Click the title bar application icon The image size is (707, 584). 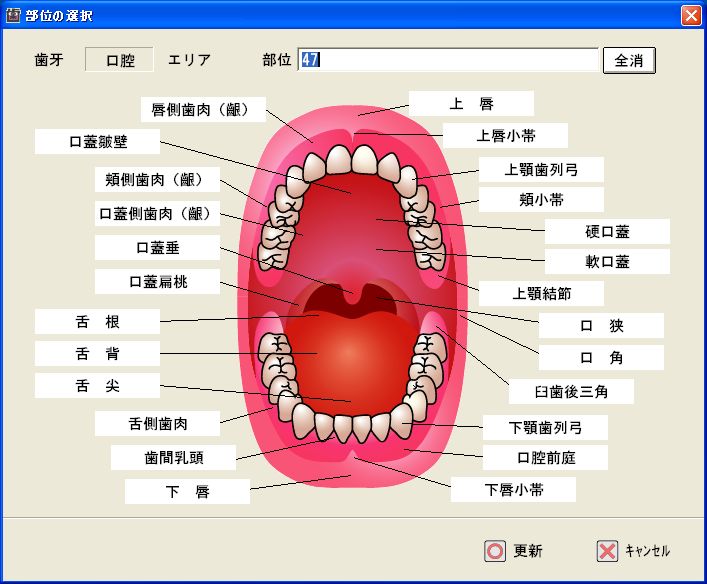13,15
